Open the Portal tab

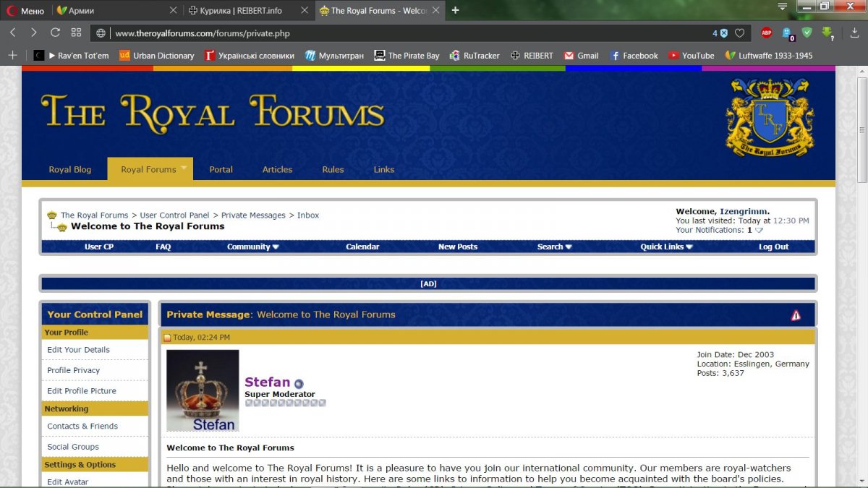pyautogui.click(x=221, y=169)
